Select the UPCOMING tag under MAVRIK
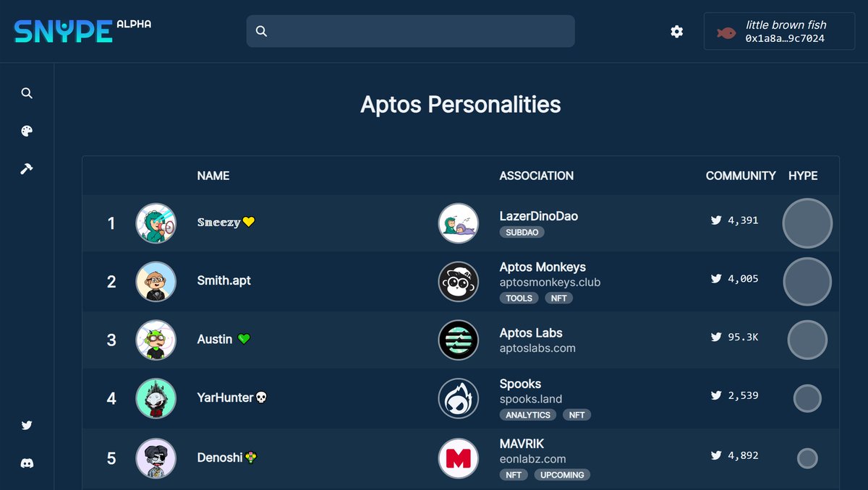 click(562, 475)
